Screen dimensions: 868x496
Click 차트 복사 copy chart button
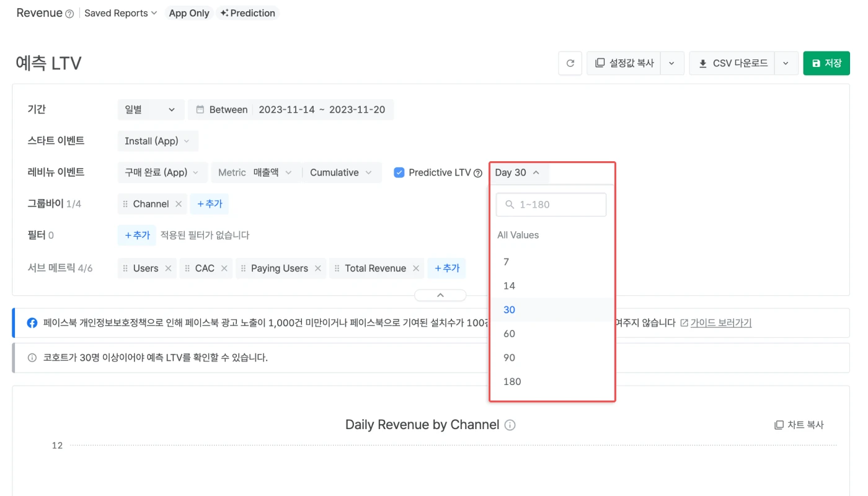click(799, 425)
